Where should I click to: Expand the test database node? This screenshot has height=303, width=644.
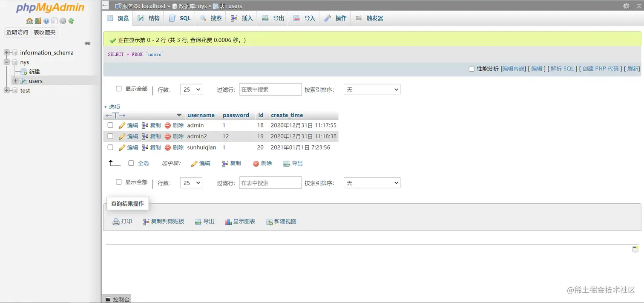point(6,90)
